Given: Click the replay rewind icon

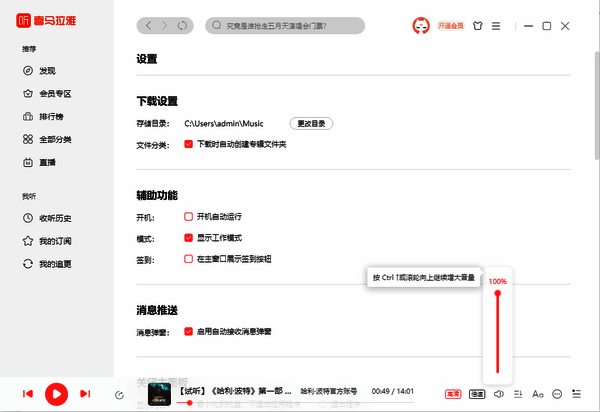Looking at the screenshot, I should coord(119,395).
